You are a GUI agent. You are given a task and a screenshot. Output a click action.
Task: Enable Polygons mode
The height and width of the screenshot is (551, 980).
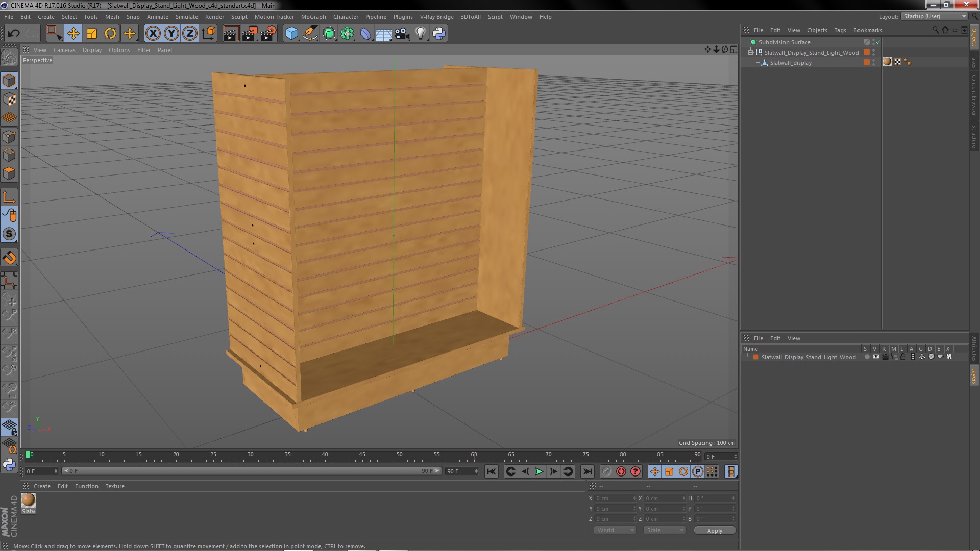coord(9,173)
